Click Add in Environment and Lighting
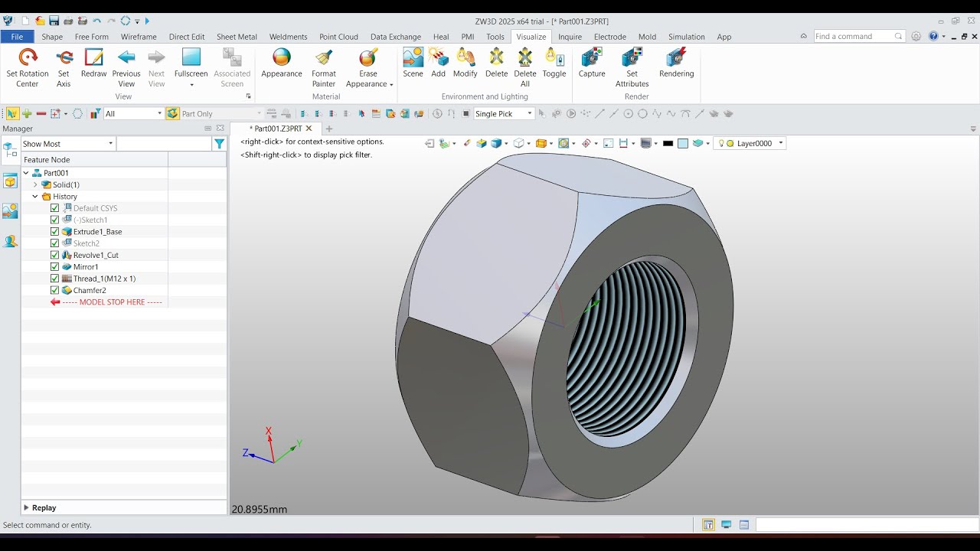 point(438,63)
